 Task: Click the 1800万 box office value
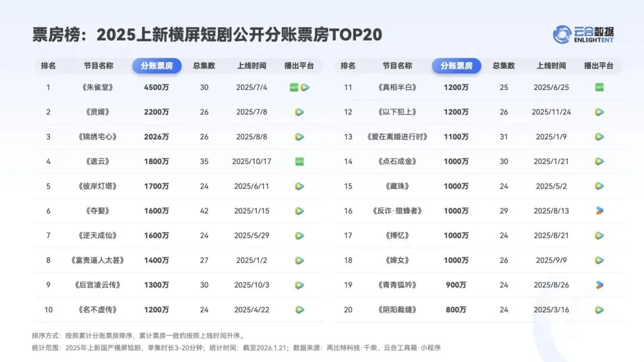(156, 162)
